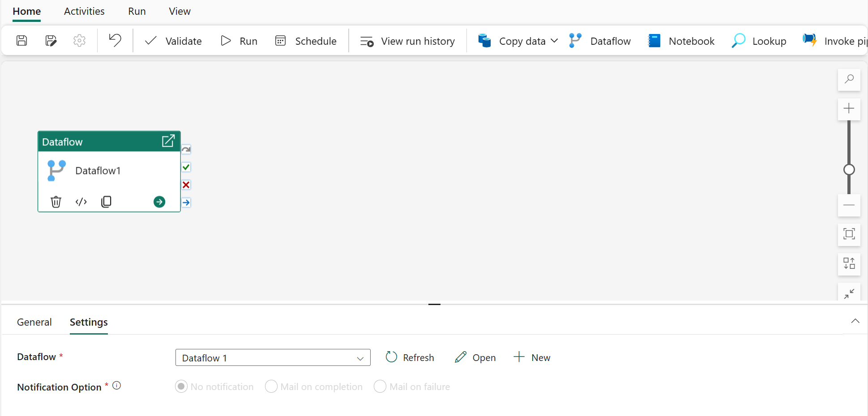Viewport: 868px width, 416px height.
Task: Clone the Dataflow1 activity with copy icon
Action: pyautogui.click(x=106, y=202)
